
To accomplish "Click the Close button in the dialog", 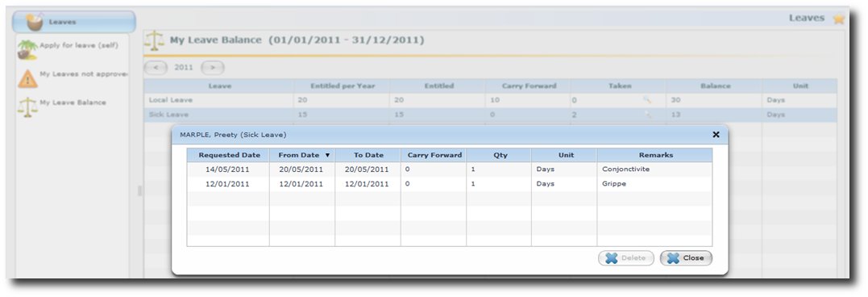I will [x=686, y=258].
